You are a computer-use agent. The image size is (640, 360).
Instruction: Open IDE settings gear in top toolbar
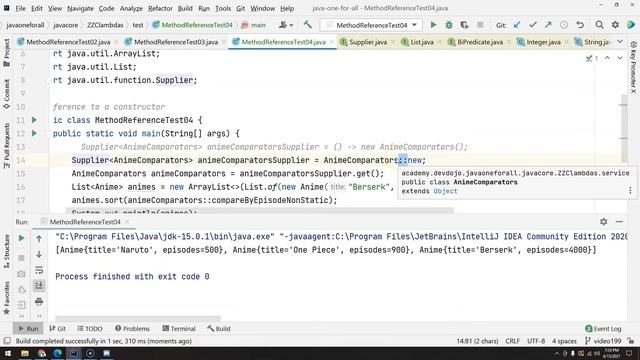[x=615, y=25]
